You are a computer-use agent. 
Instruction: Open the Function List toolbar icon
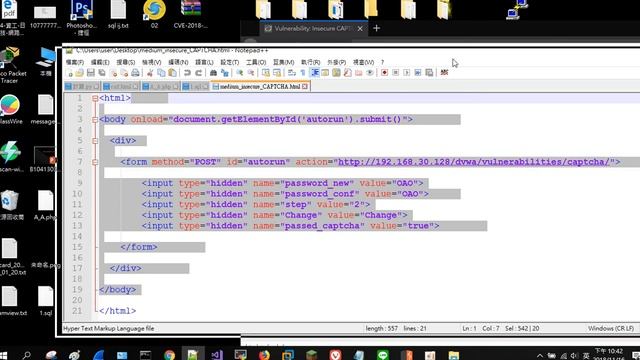(x=347, y=73)
